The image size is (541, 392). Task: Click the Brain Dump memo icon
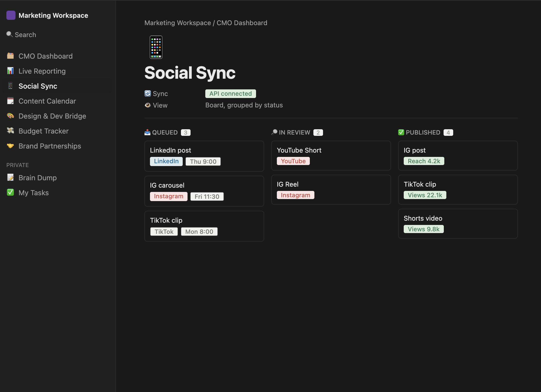click(x=10, y=177)
